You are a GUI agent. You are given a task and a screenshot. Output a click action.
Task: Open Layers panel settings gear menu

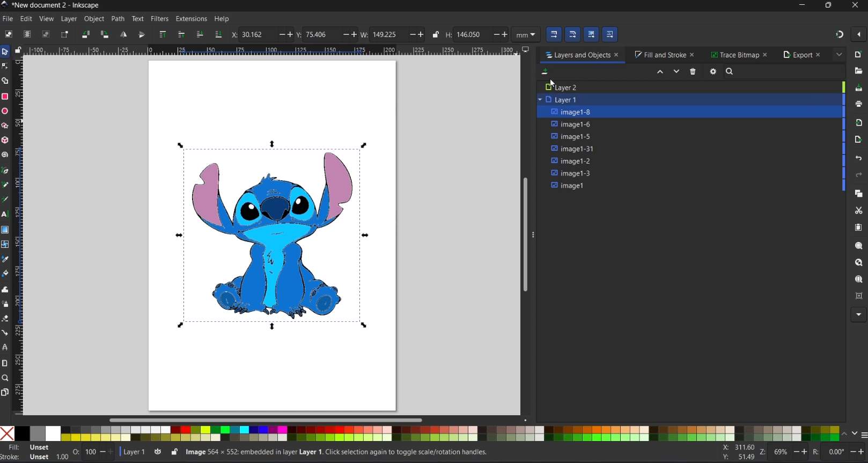point(713,72)
